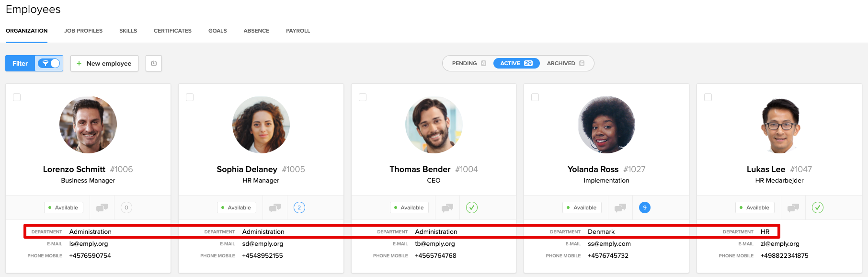Image resolution: width=868 pixels, height=277 pixels.
Task: Open Lukas Lee's Available status dropdown
Action: click(755, 208)
